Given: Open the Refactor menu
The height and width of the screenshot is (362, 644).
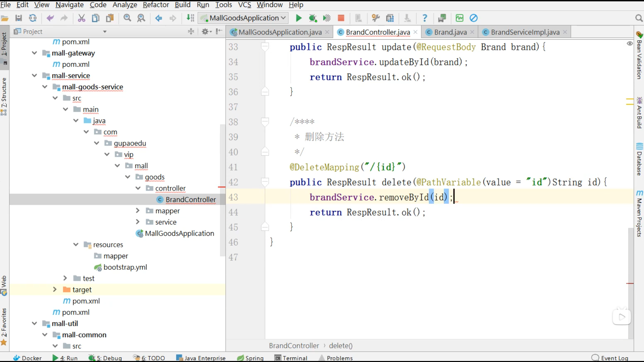Looking at the screenshot, I should pos(156,5).
